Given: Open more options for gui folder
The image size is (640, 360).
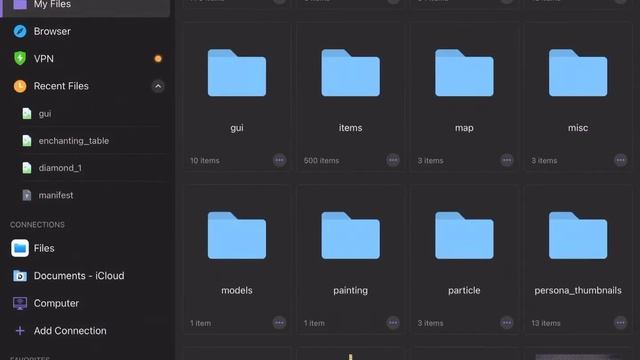Looking at the screenshot, I should (280, 160).
